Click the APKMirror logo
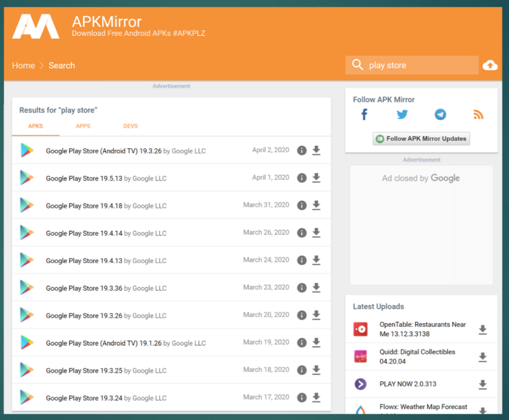509x420 pixels. coord(36,26)
